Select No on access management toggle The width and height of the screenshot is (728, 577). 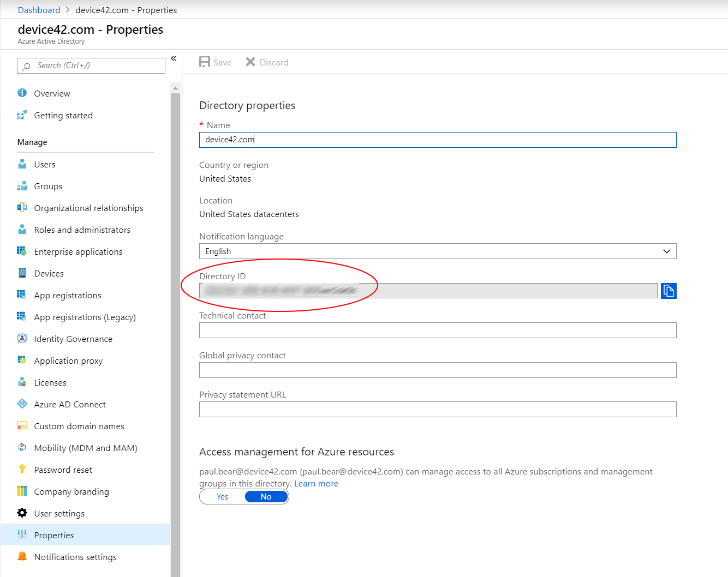(266, 497)
